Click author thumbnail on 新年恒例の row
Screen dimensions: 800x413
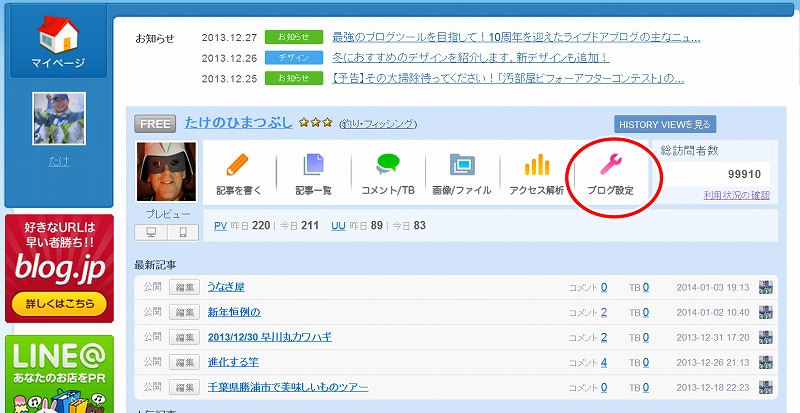[x=765, y=312]
